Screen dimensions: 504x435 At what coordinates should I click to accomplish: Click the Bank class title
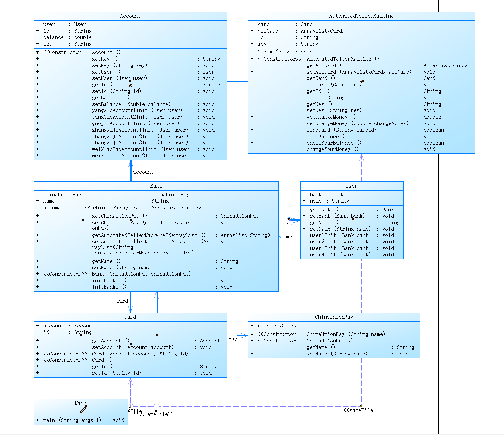tap(156, 186)
